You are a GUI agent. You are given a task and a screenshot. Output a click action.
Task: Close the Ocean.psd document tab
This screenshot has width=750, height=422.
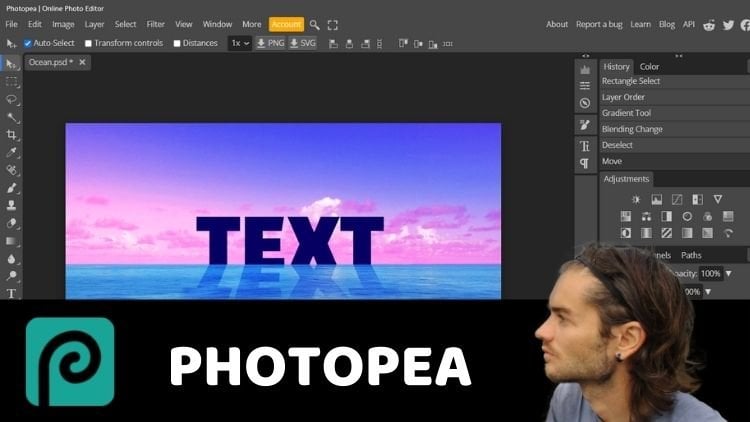tap(82, 62)
